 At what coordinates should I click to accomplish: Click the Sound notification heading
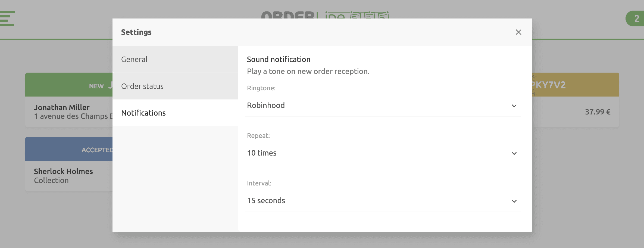point(278,59)
